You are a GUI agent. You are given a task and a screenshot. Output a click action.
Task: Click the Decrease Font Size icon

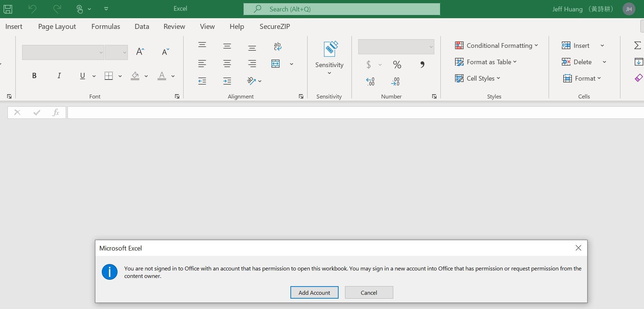click(x=165, y=52)
